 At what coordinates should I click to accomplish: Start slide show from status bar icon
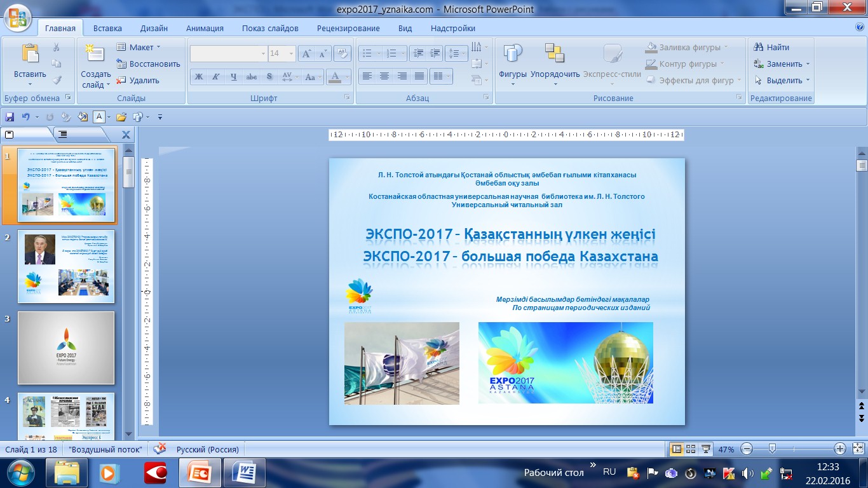click(x=705, y=449)
